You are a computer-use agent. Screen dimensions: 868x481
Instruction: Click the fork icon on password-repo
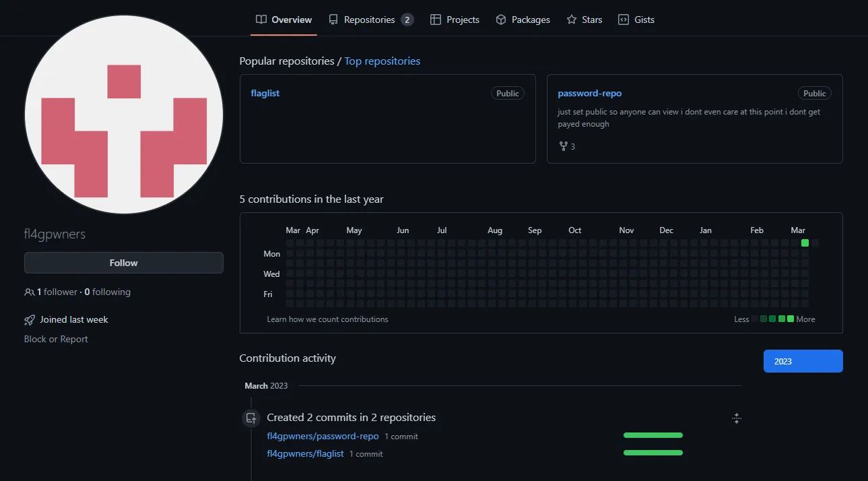[562, 146]
